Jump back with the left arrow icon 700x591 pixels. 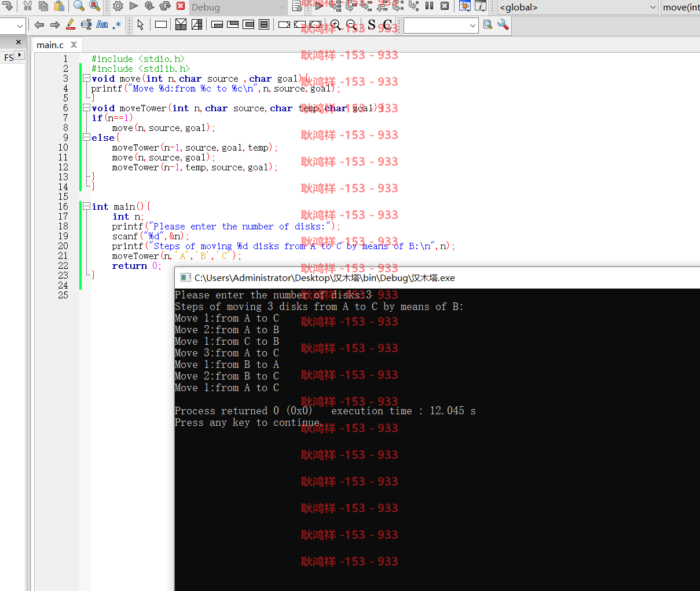tap(39, 25)
